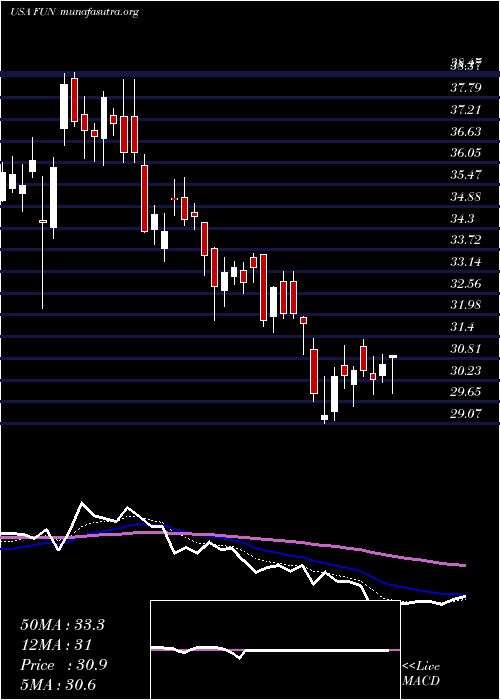Select the 29.65 price axis label
Image resolution: width=500 pixels, height=700 pixels.
(466, 392)
